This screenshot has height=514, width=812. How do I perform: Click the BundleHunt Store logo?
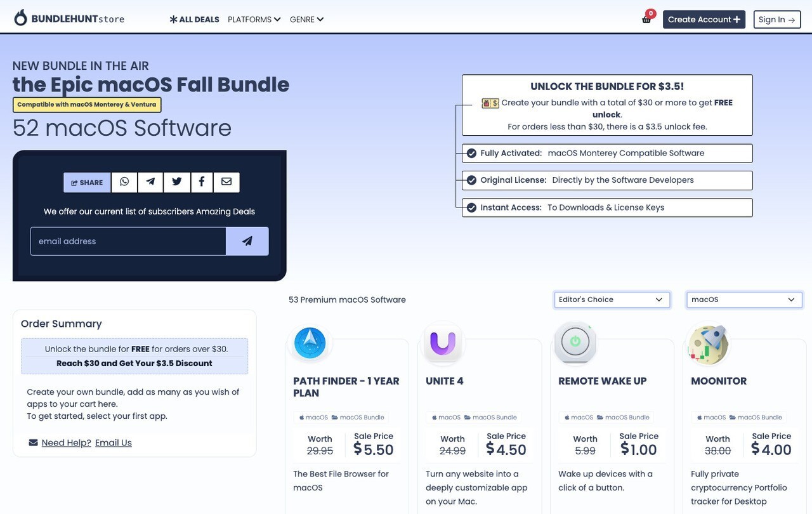[69, 16]
